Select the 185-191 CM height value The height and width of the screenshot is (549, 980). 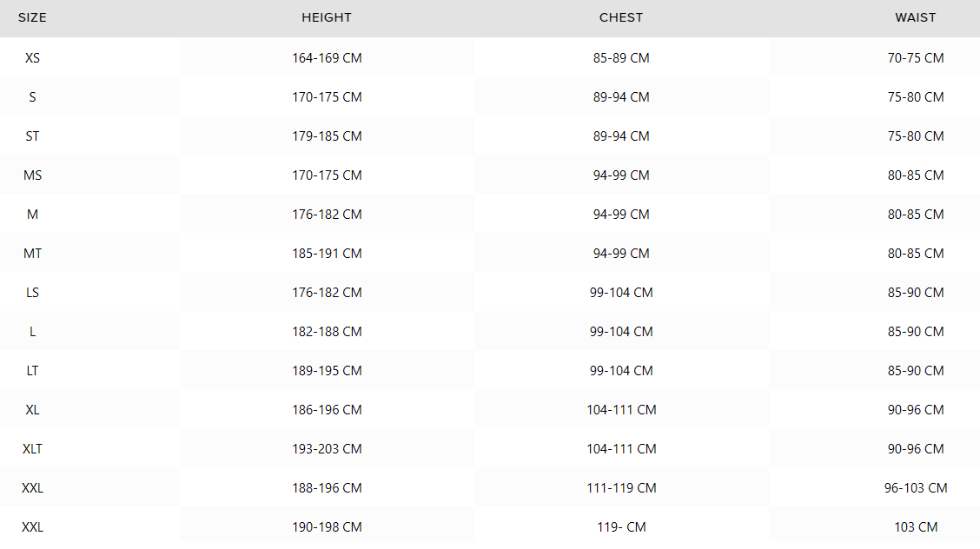click(327, 254)
